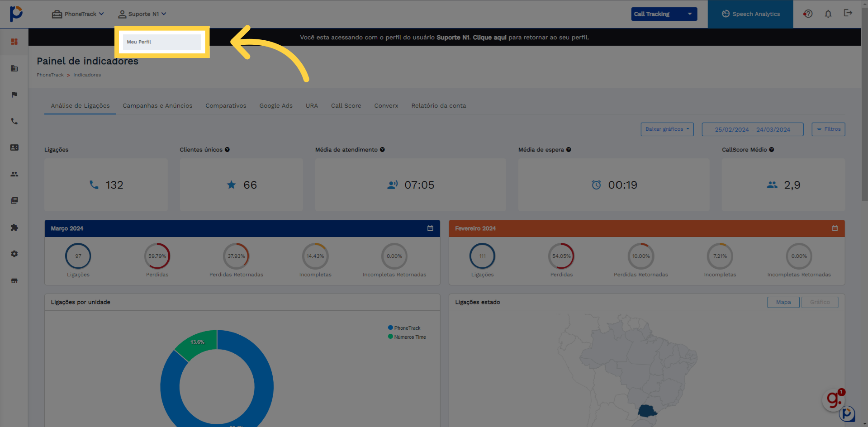
Task: Open the red 'g' chat widget
Action: tap(834, 399)
